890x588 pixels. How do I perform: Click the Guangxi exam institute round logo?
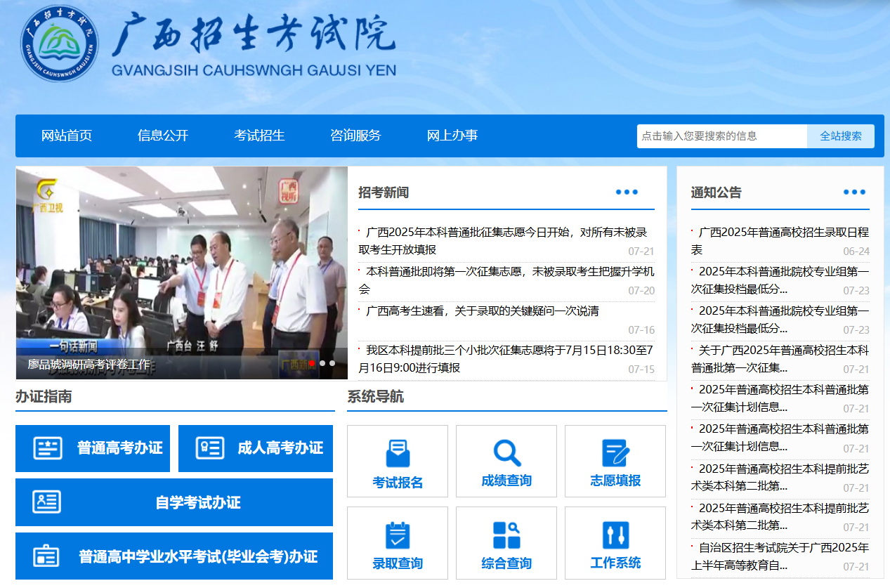(60, 44)
